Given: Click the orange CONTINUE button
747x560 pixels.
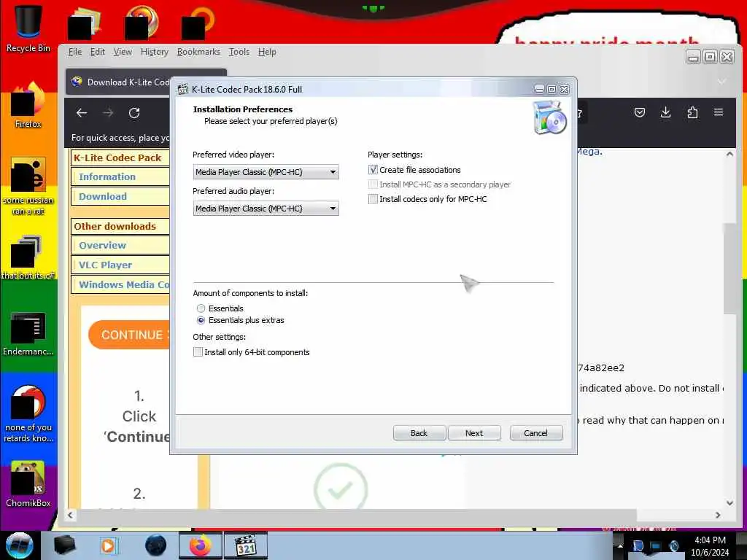Looking at the screenshot, I should [x=129, y=335].
